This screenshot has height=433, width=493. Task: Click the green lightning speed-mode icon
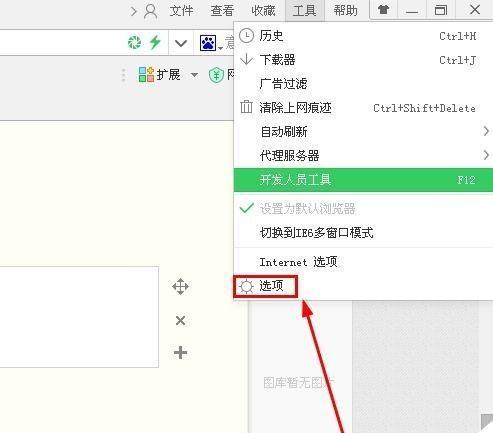tap(155, 42)
